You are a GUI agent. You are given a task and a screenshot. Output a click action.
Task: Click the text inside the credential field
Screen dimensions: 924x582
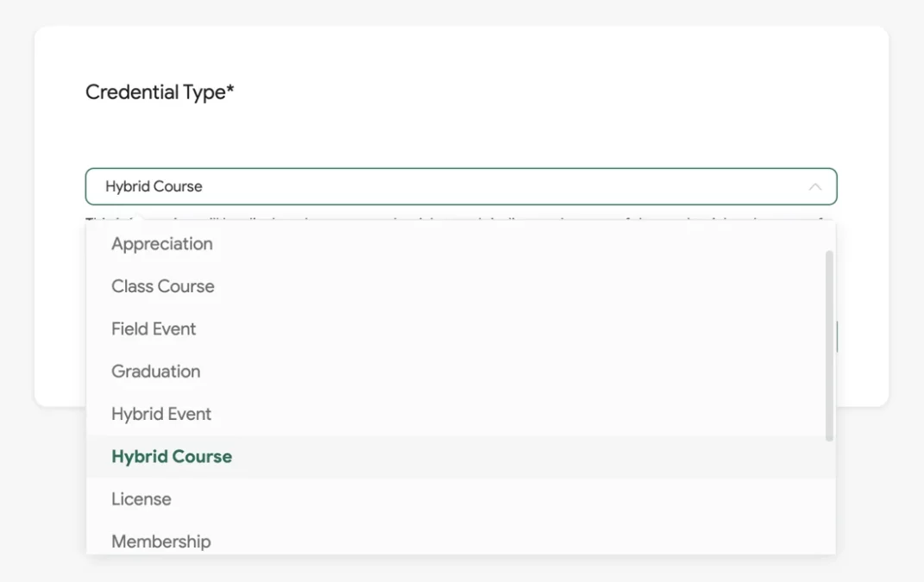(x=153, y=186)
